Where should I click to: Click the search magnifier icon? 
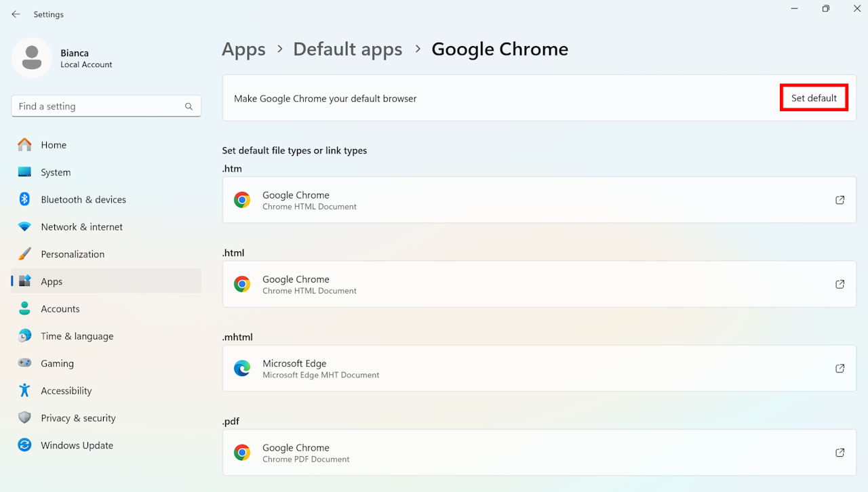189,106
